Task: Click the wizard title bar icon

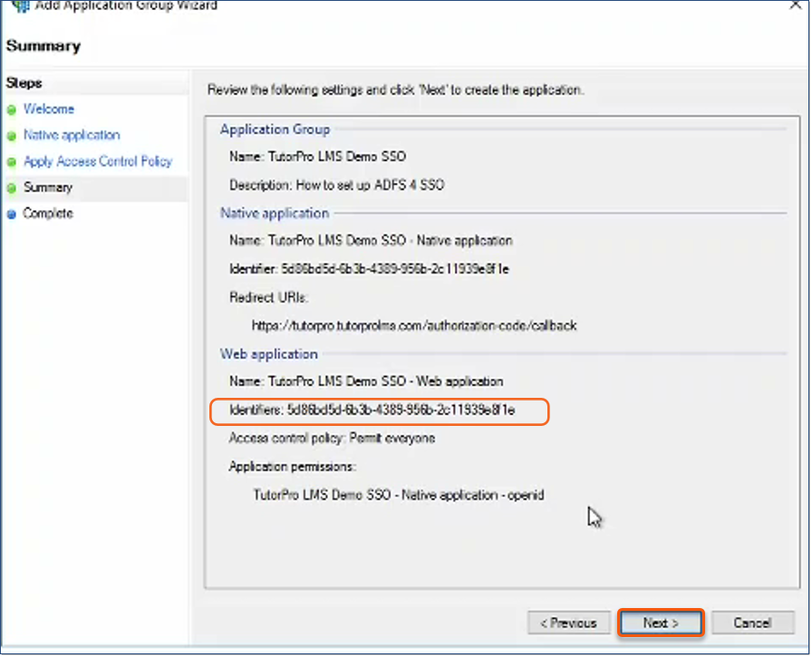Action: [20, 5]
